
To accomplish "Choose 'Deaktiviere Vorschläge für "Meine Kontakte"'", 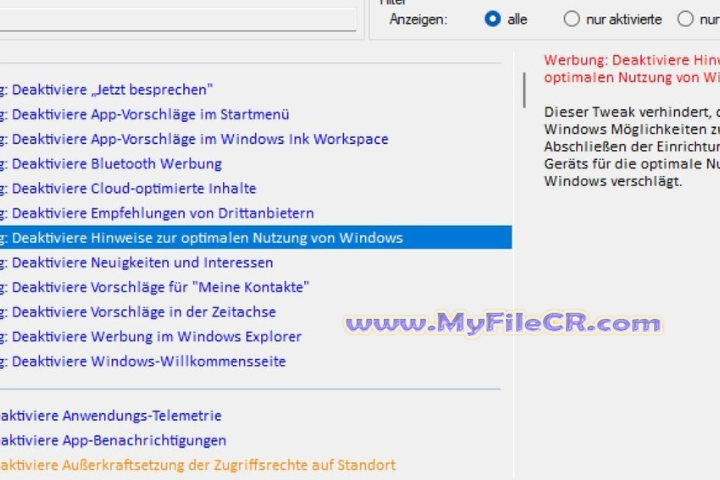I will coord(160,287).
